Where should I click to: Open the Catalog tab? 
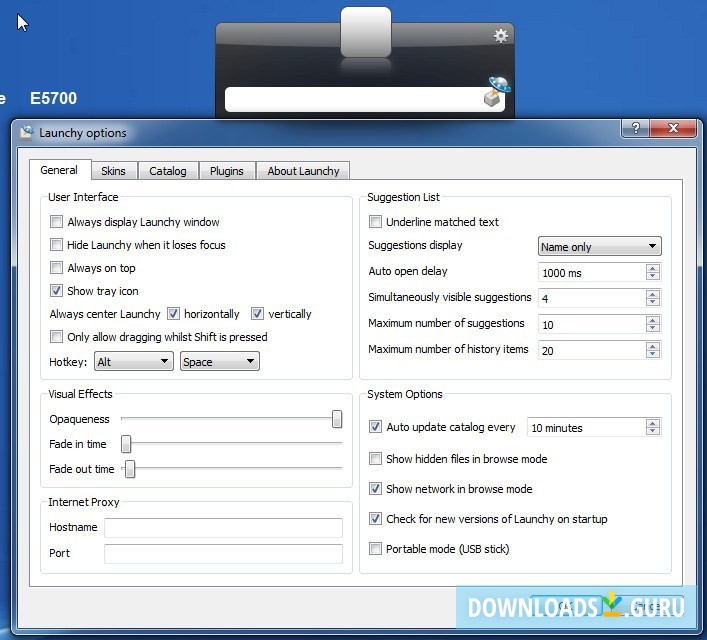pos(168,171)
